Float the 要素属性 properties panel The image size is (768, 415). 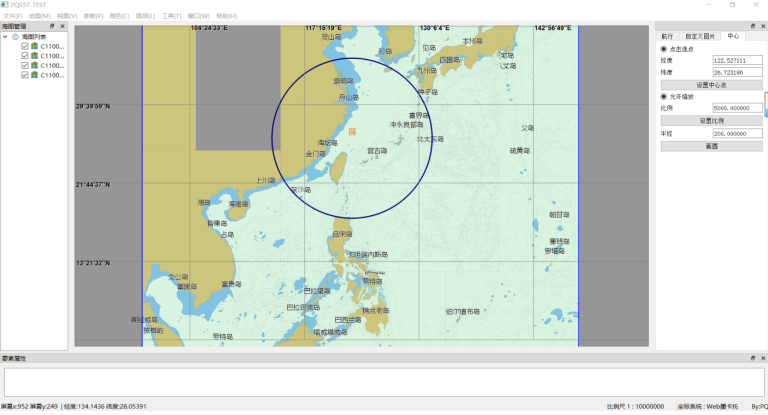(752, 357)
